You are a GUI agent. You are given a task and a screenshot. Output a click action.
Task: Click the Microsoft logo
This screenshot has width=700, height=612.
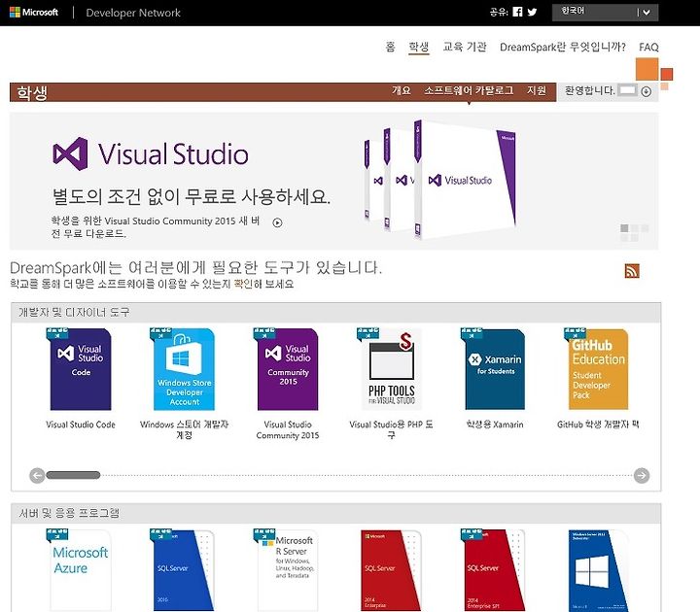click(34, 12)
